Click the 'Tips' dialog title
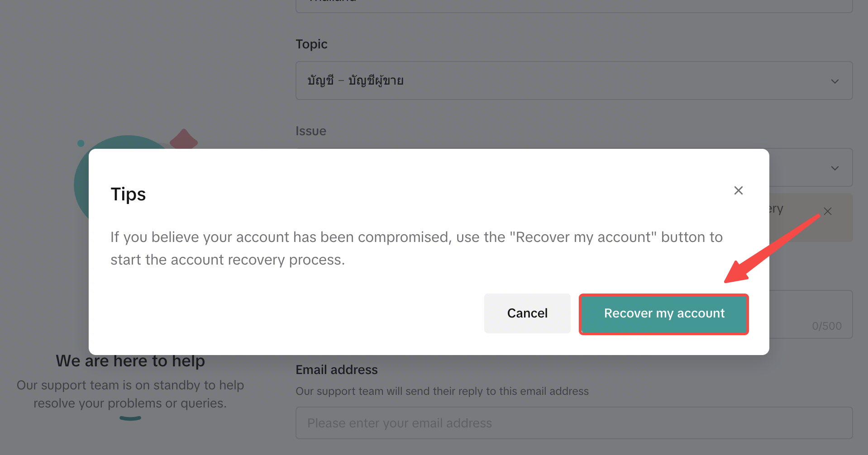 tap(128, 194)
